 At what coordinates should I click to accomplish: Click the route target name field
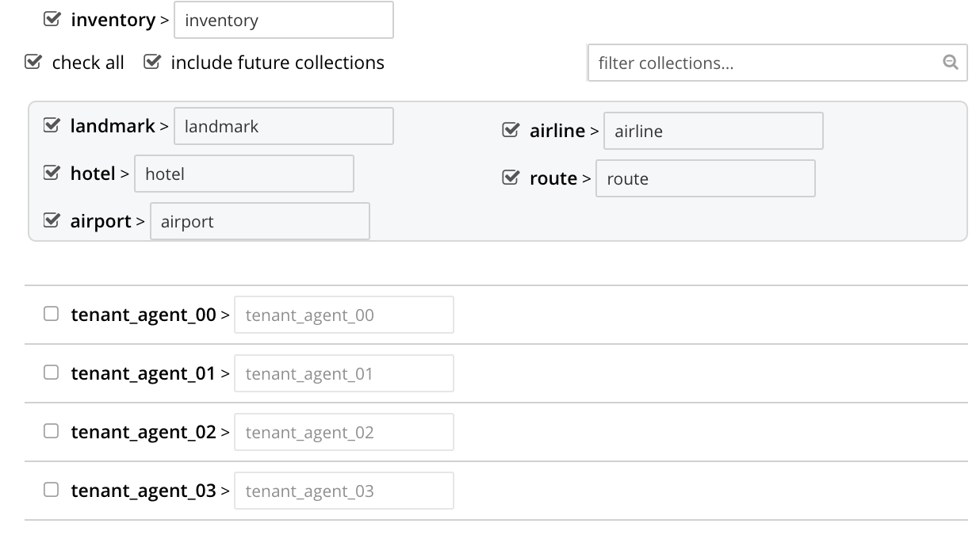[x=704, y=178]
